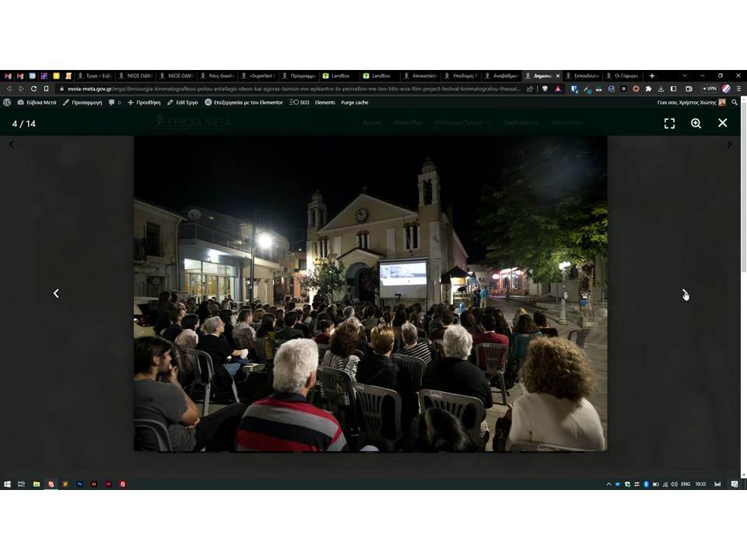
Task: Switch to the "Εκπαιδευτι" tab
Action: [x=582, y=75]
